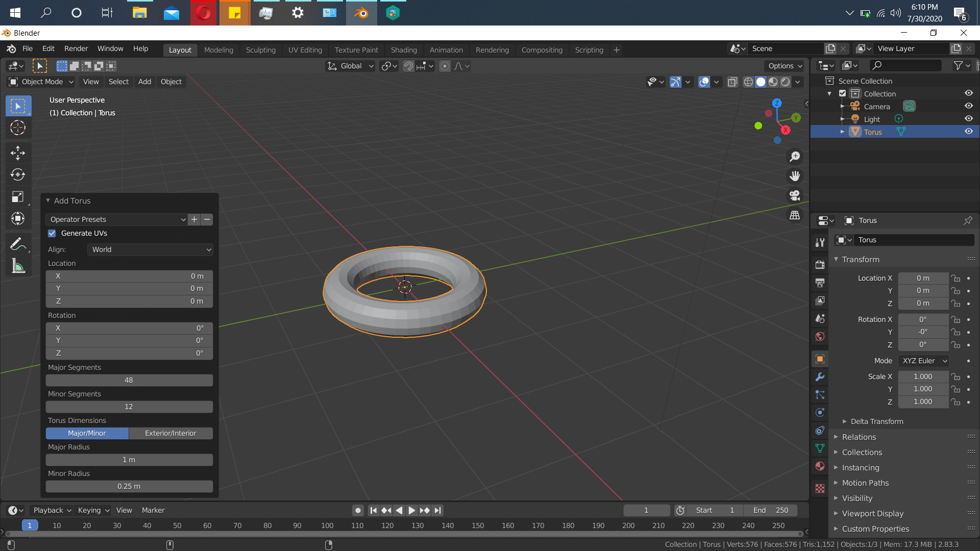Select Major/Minor torus dimensions mode
This screenshot has width=980, height=551.
87,433
